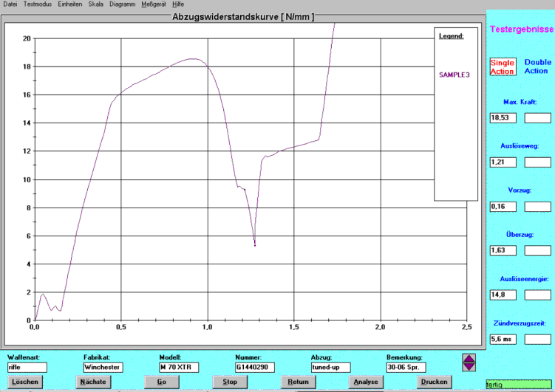
Task: Start the test with Go button
Action: point(161,382)
